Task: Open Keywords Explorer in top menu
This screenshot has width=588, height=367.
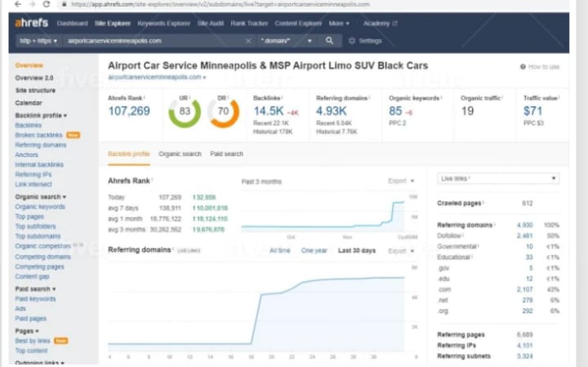Action: [x=162, y=24]
